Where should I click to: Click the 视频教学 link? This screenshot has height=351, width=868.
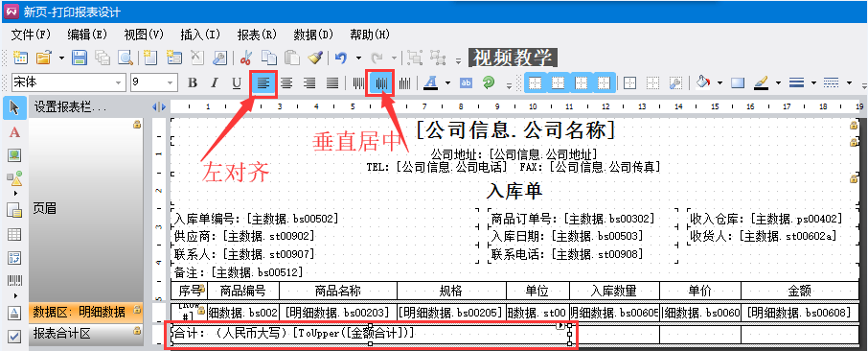point(513,58)
